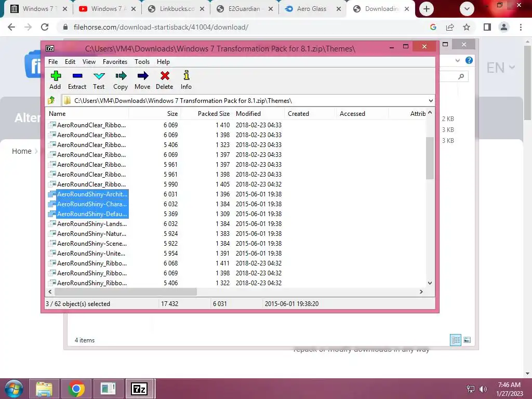Switch Explorer to details view icon

point(456,340)
